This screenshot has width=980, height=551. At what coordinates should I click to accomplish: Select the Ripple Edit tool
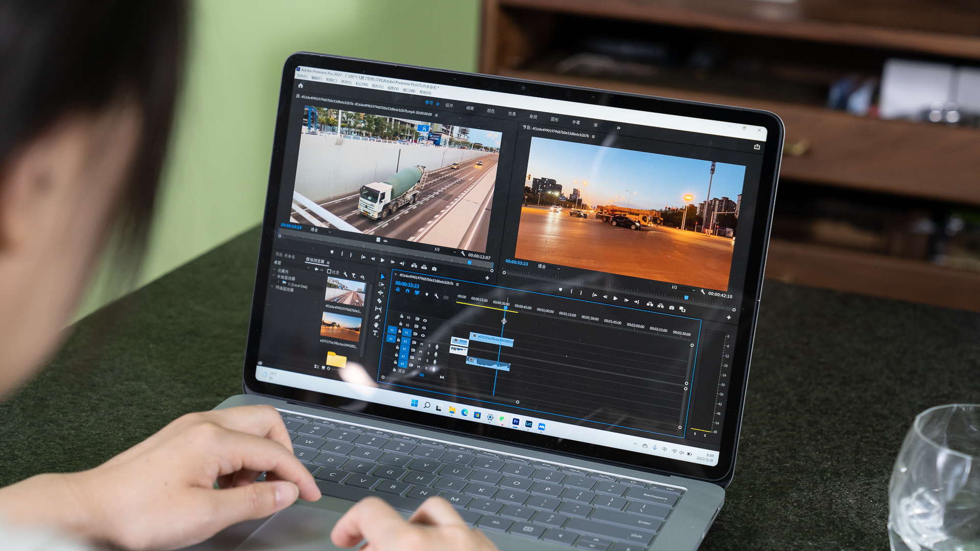pos(380,293)
